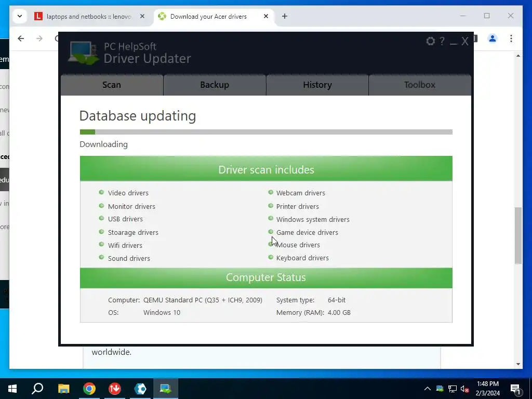Click the '64-bit' system type value

[337, 300]
